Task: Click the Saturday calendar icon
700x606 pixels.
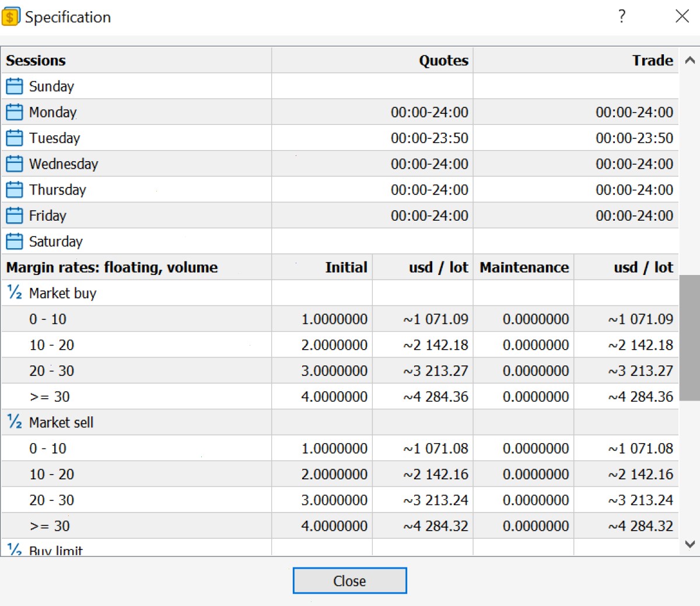Action: [x=14, y=241]
